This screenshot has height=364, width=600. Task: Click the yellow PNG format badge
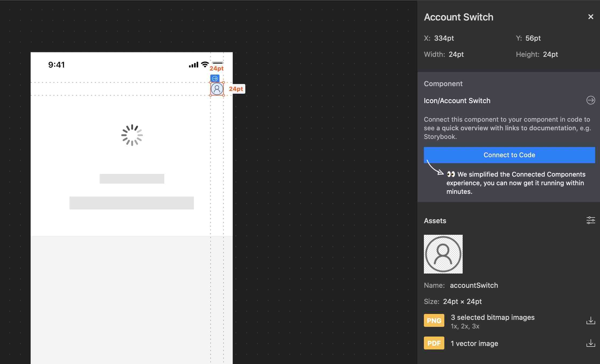coord(434,320)
